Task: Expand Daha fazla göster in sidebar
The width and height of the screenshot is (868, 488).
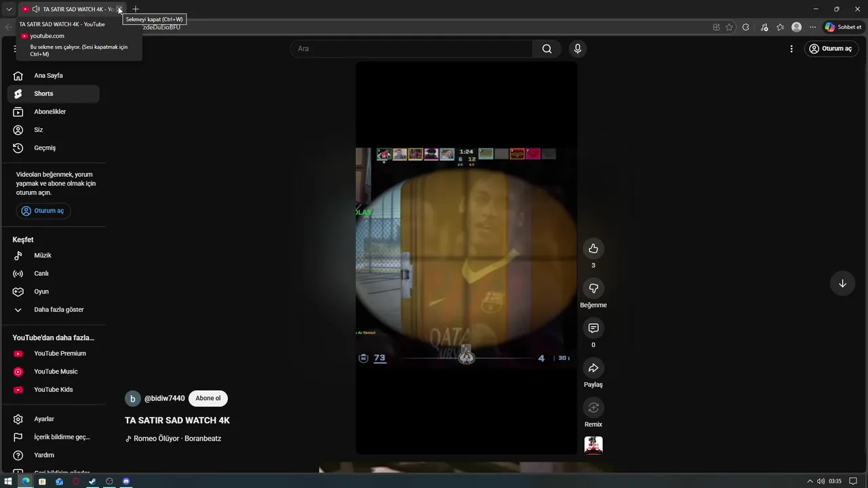Action: [x=54, y=310]
